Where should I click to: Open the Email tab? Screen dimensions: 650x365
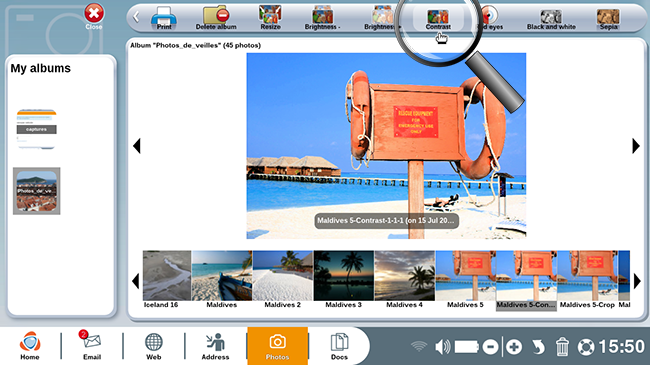tap(92, 345)
